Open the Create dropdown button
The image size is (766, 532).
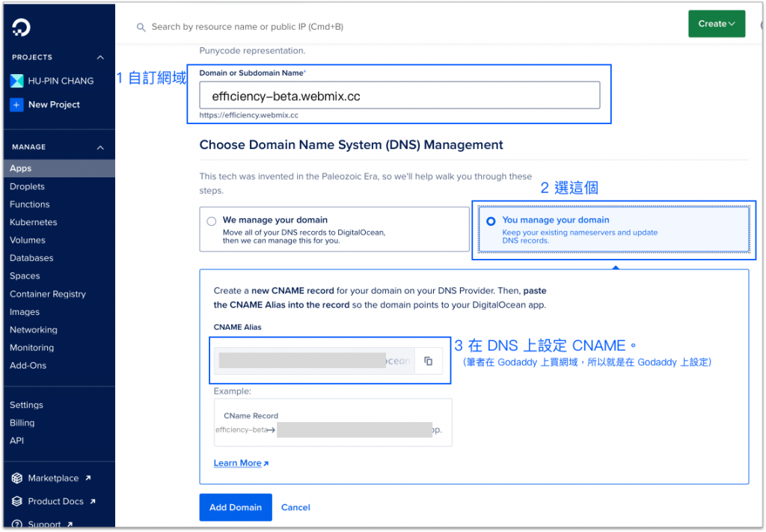[717, 23]
